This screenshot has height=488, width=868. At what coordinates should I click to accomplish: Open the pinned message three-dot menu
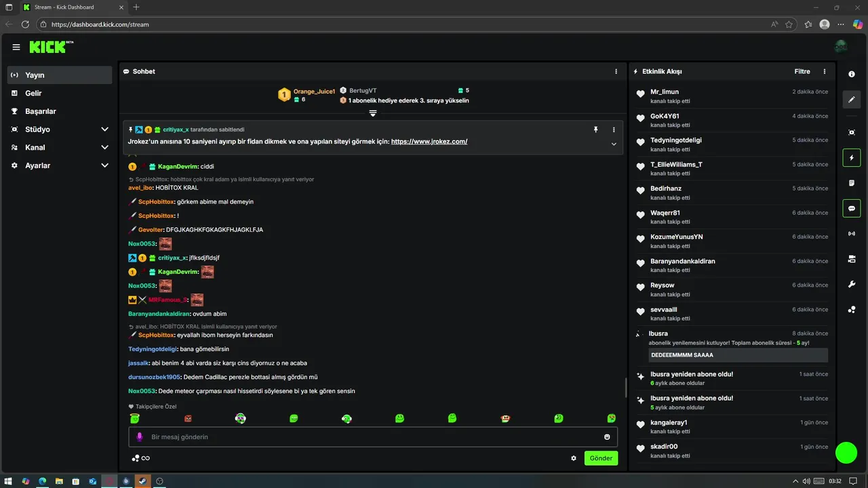click(x=614, y=129)
